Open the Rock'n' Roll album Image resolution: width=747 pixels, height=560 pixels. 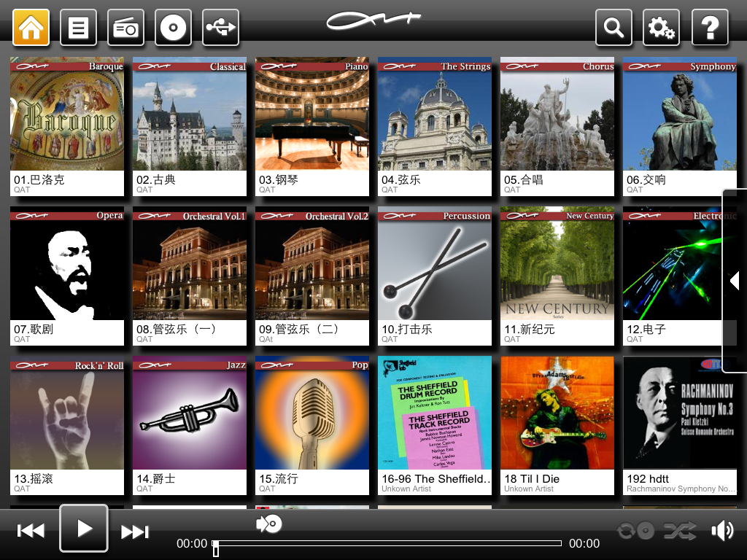tap(67, 413)
